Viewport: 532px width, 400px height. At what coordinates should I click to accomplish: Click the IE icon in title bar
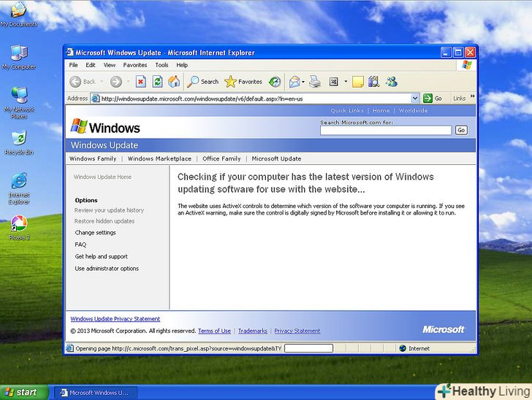click(x=69, y=53)
